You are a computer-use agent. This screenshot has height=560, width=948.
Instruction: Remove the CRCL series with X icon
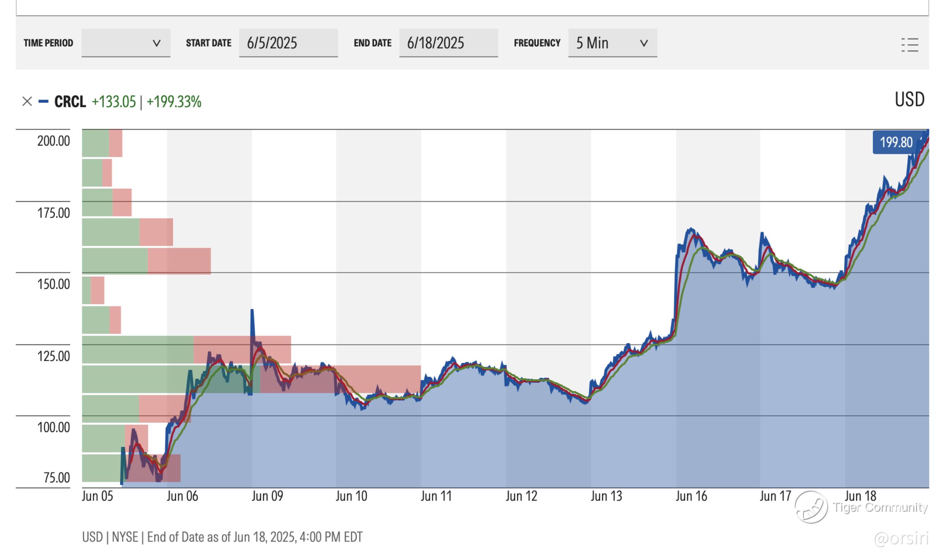(x=27, y=102)
